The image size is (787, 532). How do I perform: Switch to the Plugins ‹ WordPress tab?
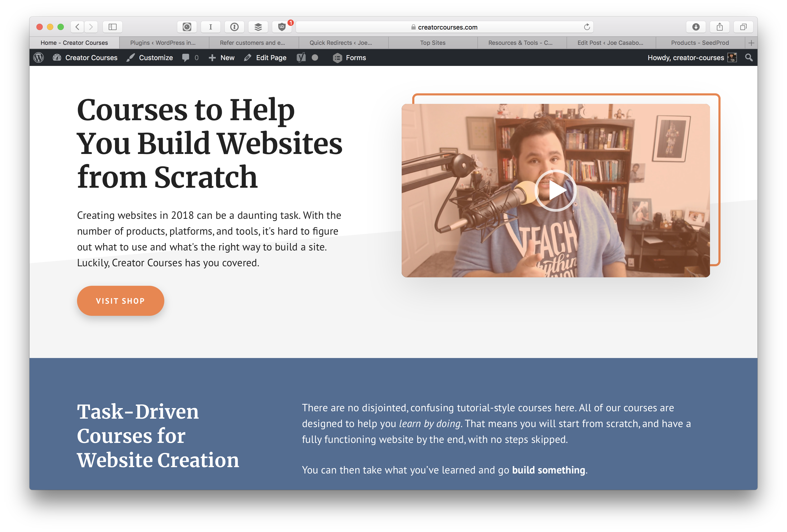click(163, 43)
